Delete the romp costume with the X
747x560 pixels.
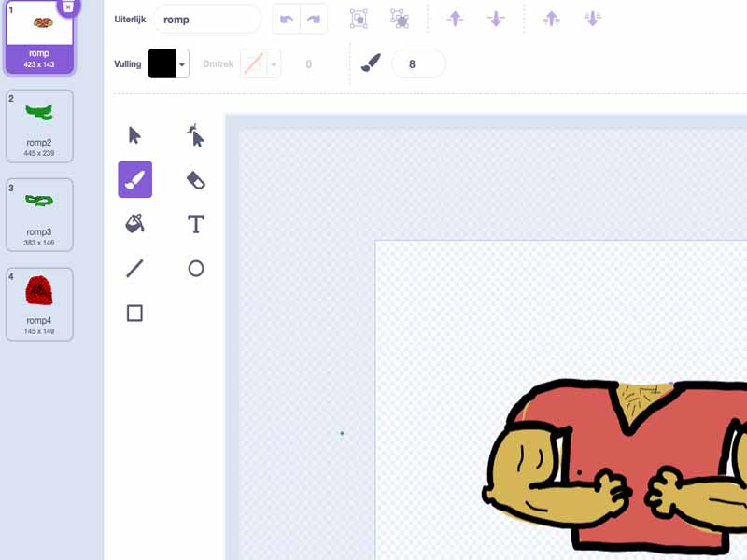(68, 7)
